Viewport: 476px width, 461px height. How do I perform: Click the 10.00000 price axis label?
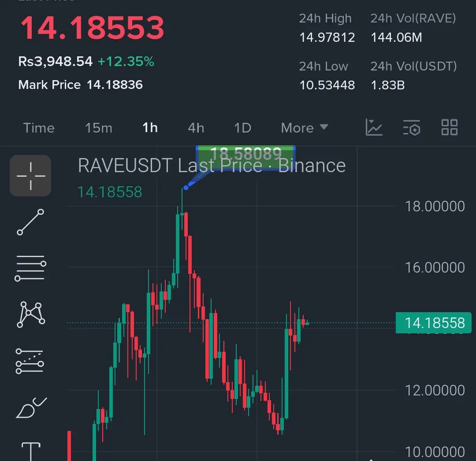coord(435,452)
